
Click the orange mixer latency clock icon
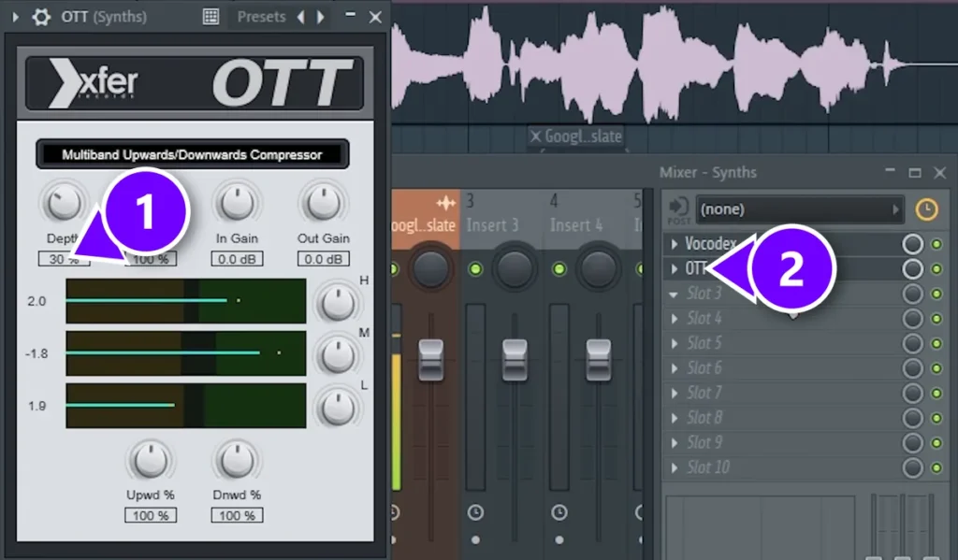coord(927,209)
